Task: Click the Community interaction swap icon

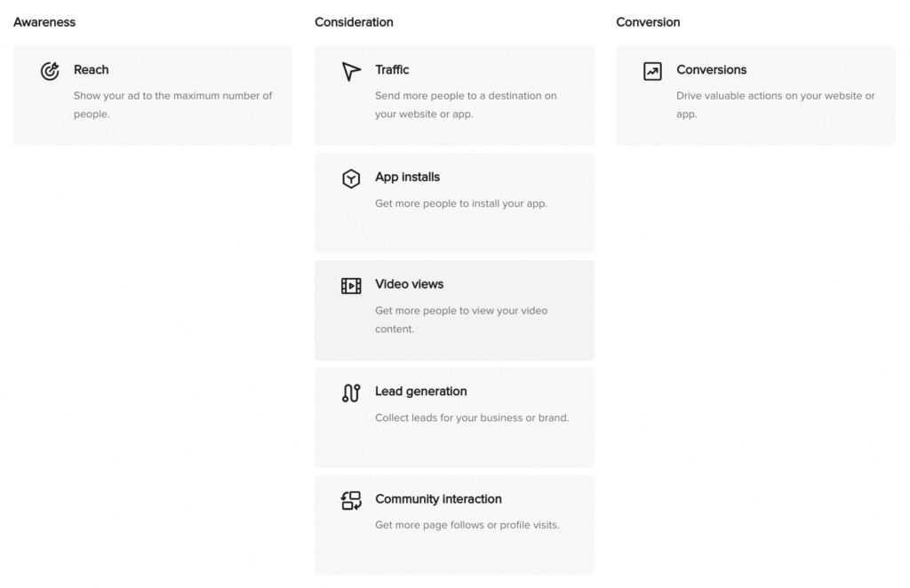Action: 351,501
